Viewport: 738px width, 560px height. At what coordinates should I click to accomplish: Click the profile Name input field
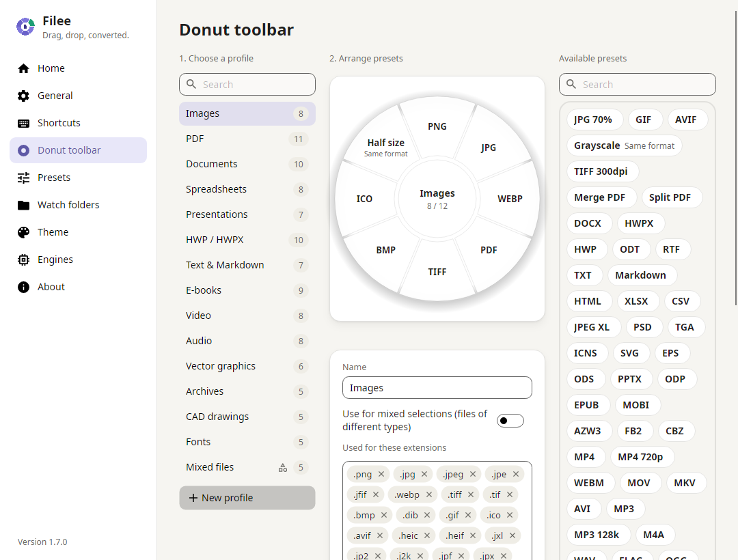click(437, 388)
